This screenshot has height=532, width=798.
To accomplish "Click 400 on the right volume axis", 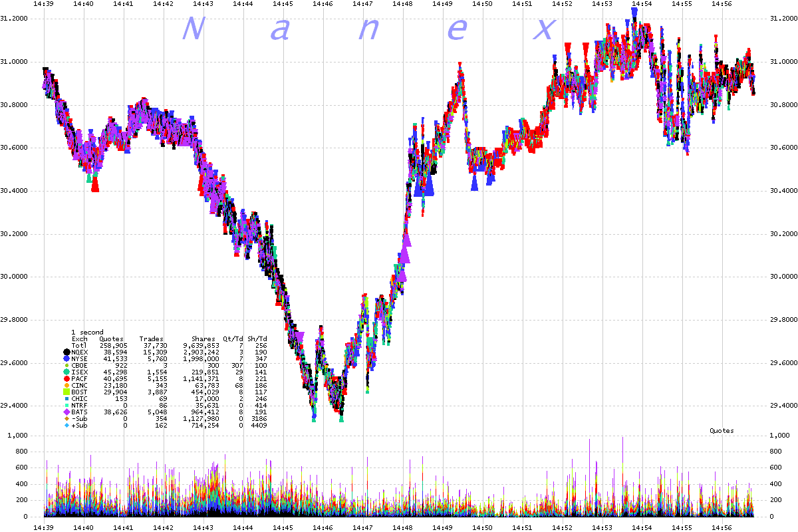I will pyautogui.click(x=776, y=484).
